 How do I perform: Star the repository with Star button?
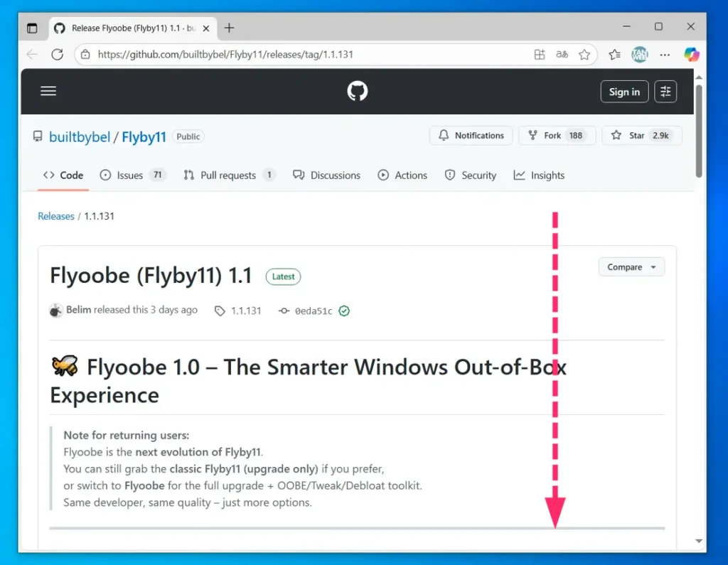point(642,136)
